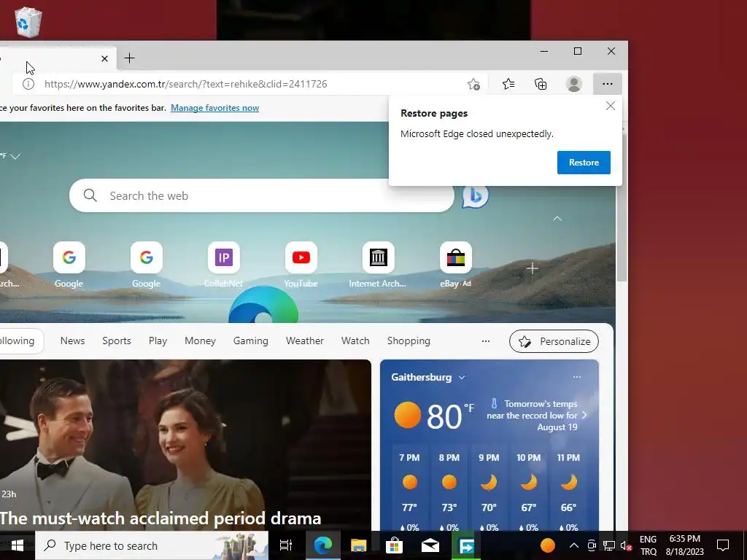The width and height of the screenshot is (747, 560).
Task: Select the News feed tab
Action: [x=72, y=341]
